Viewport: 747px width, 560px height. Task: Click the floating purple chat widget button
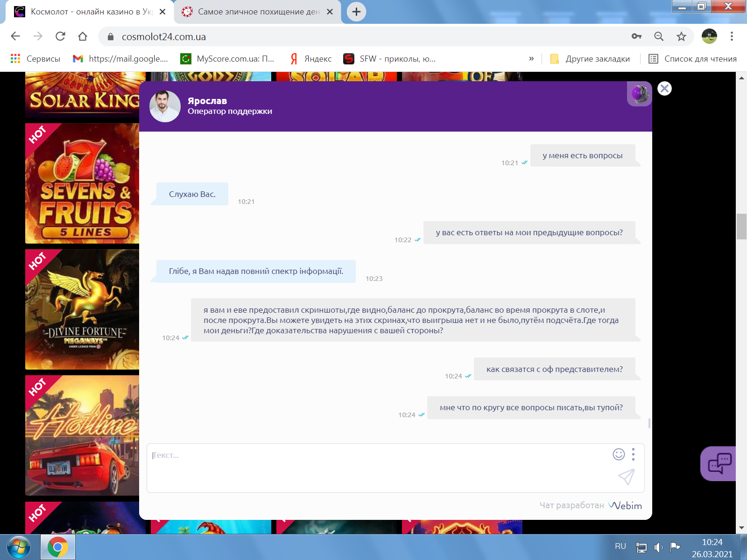719,464
